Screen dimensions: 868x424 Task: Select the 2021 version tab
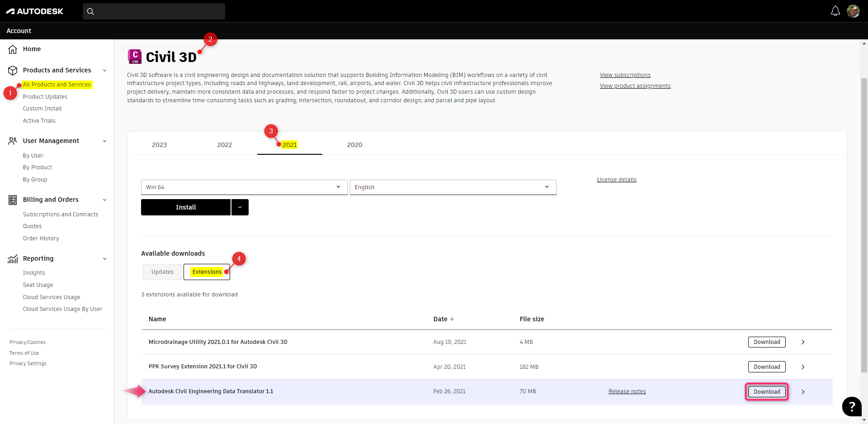point(290,145)
